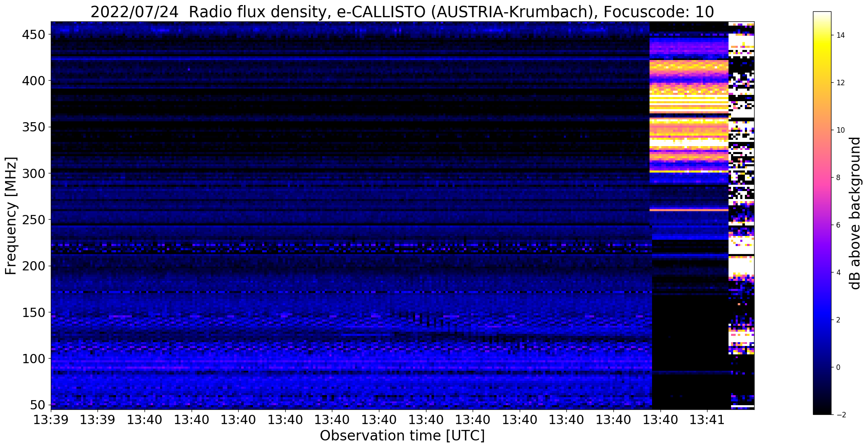
Task: Click the 13:41 time tick label
Action: (707, 420)
